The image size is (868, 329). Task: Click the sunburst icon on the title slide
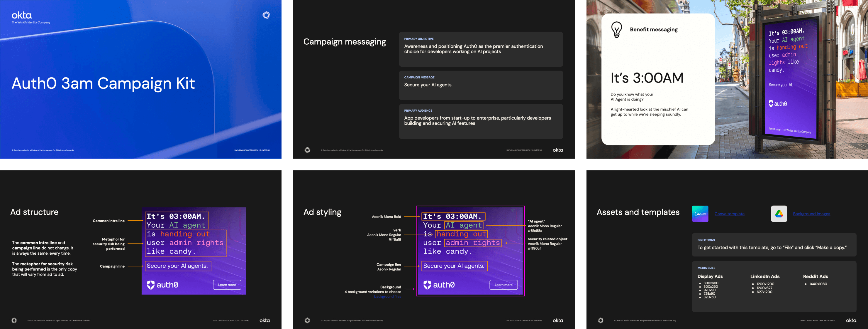click(x=266, y=15)
